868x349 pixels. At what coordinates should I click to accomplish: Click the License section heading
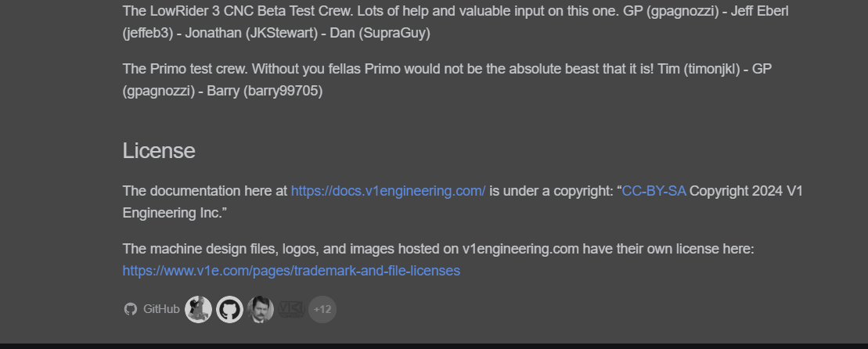click(159, 151)
